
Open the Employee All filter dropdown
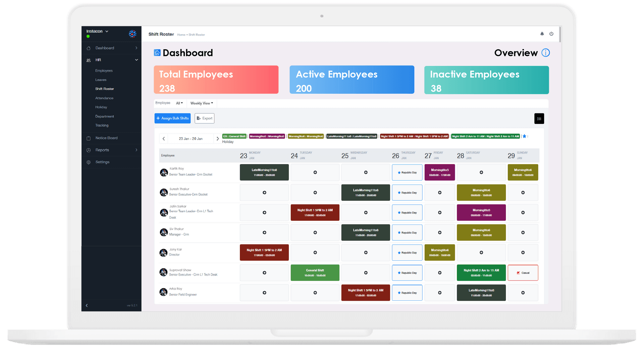click(x=179, y=103)
